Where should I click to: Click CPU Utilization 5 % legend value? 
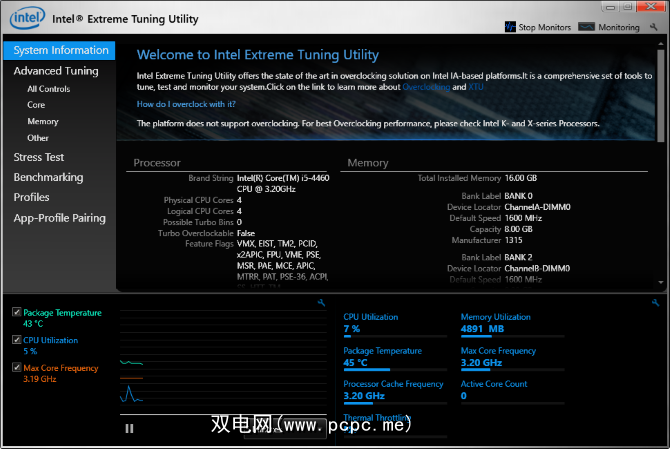tap(30, 351)
